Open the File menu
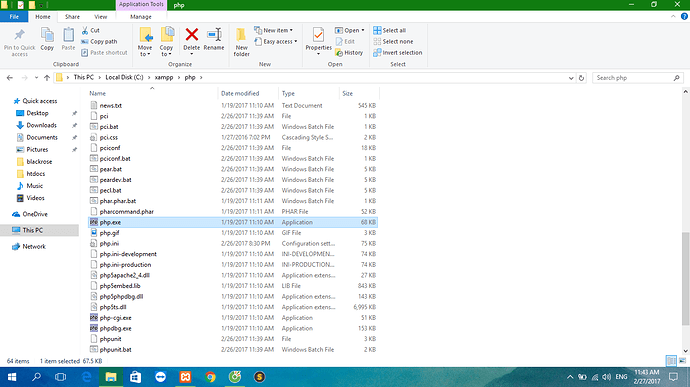 click(14, 17)
